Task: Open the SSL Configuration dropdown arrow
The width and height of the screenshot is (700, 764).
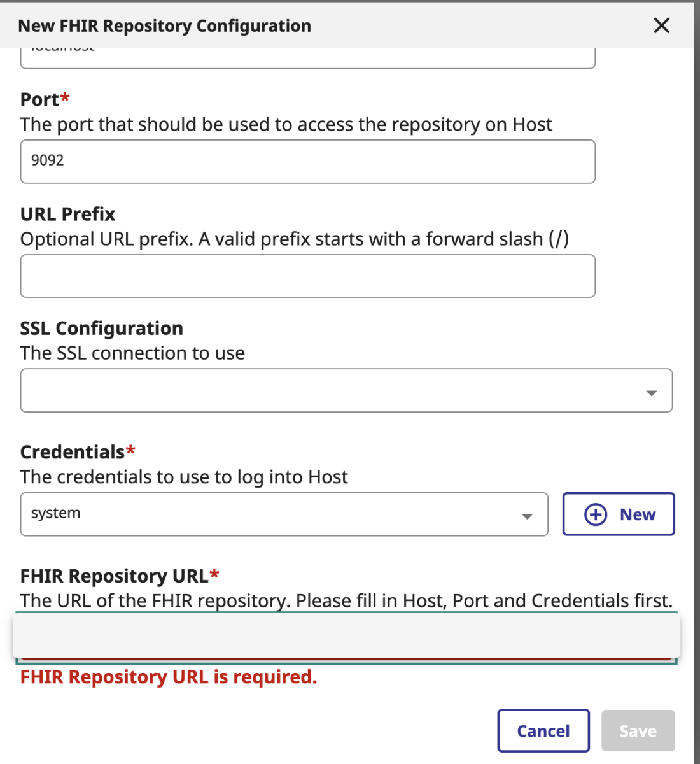Action: point(651,393)
